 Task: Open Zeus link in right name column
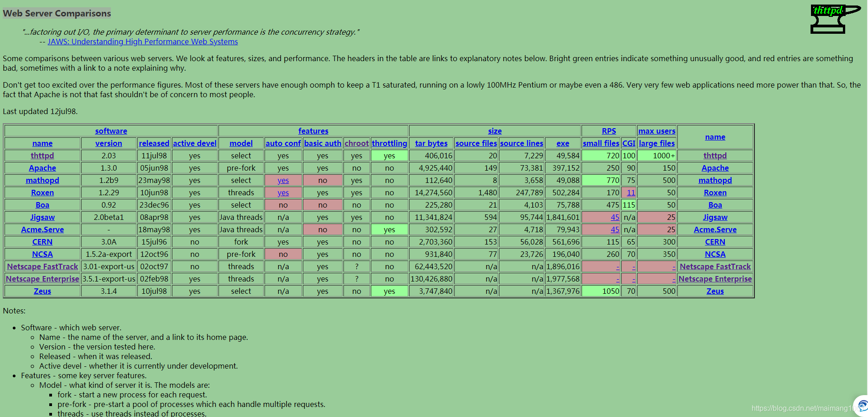tap(715, 291)
